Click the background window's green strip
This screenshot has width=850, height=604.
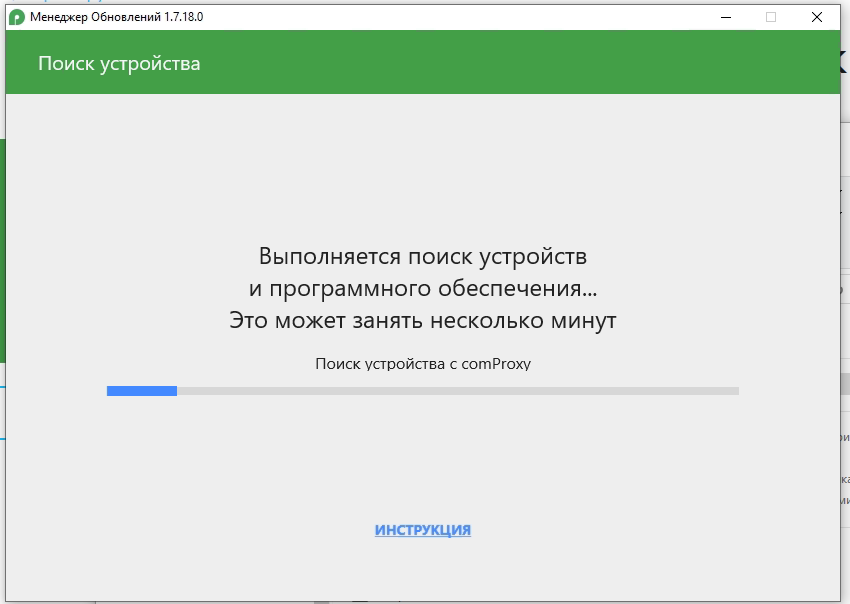(2, 250)
